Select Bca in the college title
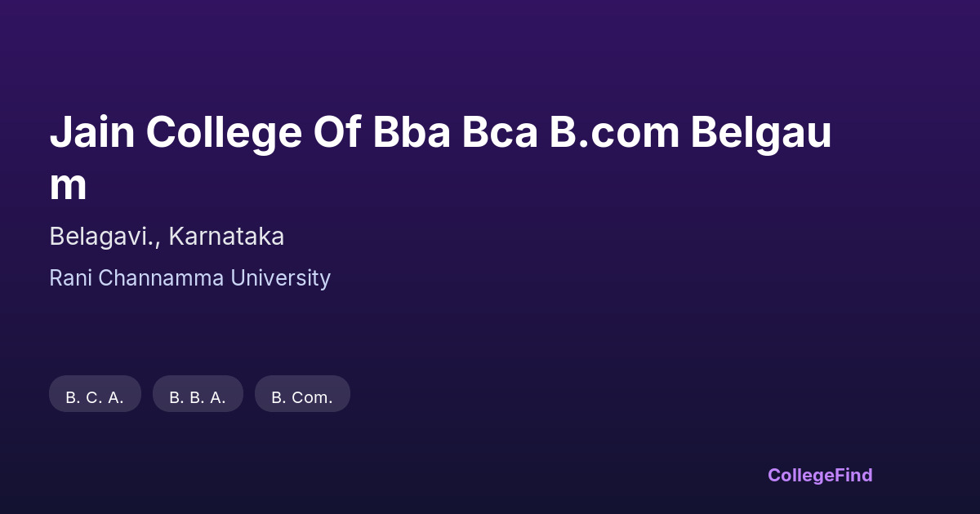 pos(499,132)
